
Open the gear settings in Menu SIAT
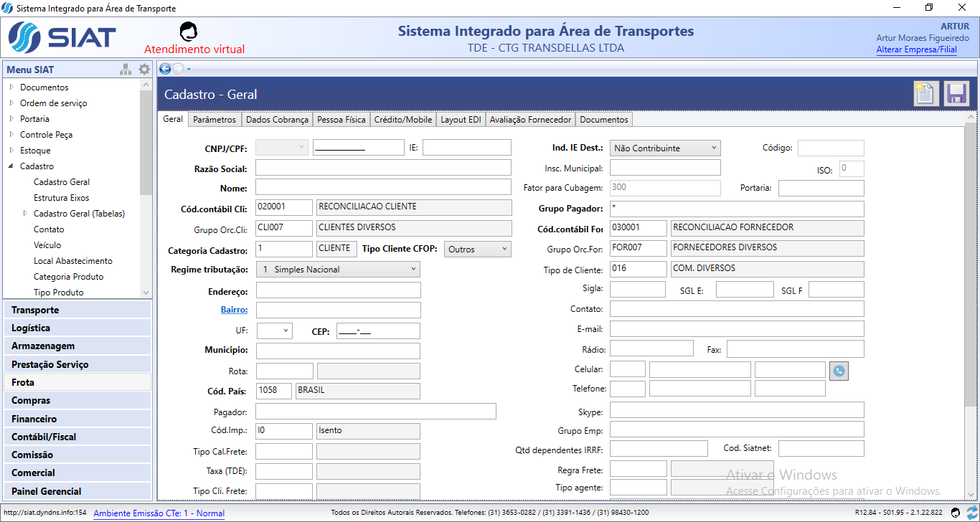pos(144,70)
